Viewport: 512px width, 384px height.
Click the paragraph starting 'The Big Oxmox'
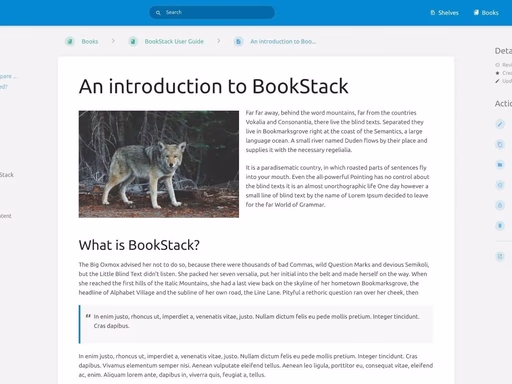tap(253, 279)
